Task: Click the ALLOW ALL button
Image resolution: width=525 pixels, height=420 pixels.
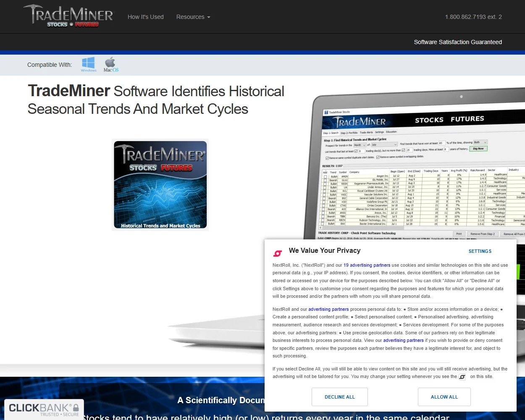Action: (444, 397)
